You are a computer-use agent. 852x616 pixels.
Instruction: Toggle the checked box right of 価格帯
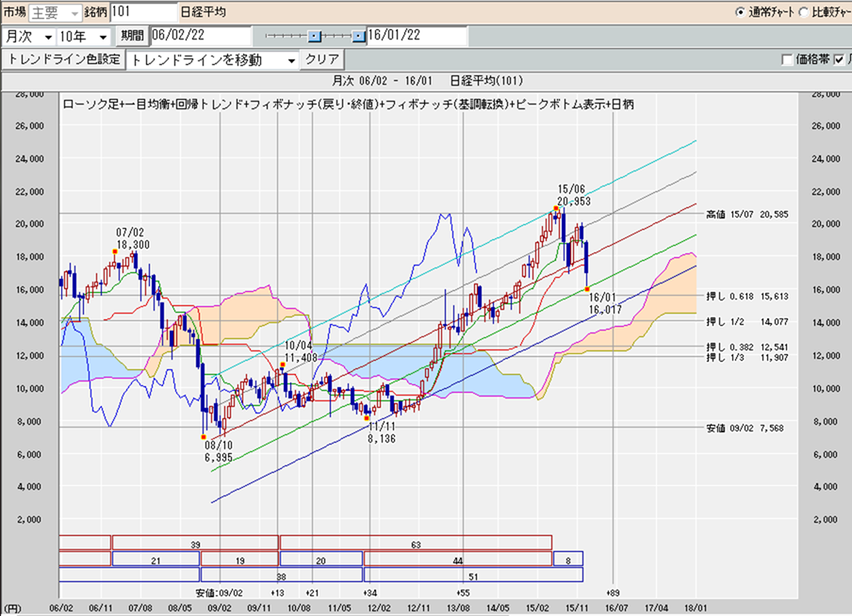[839, 59]
